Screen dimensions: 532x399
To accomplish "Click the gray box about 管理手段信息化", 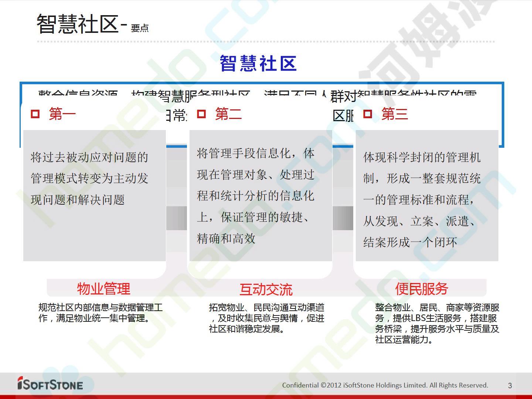I will [x=260, y=196].
